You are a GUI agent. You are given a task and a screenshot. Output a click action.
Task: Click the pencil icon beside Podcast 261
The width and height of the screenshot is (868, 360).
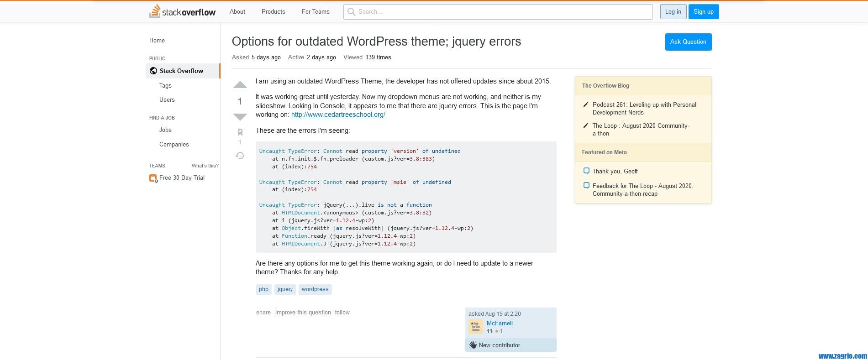point(586,104)
